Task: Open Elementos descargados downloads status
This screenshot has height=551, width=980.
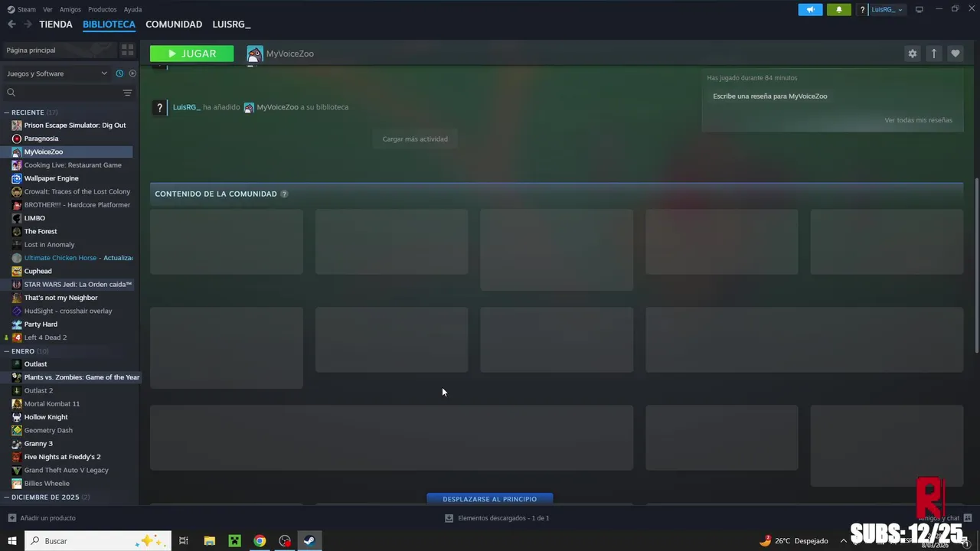Action: (497, 518)
